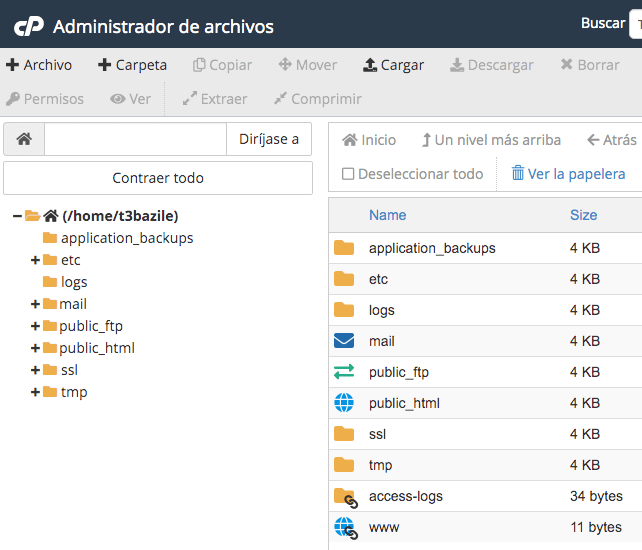The height and width of the screenshot is (550, 642).
Task: Click public_html globe icon in list
Action: (x=344, y=403)
